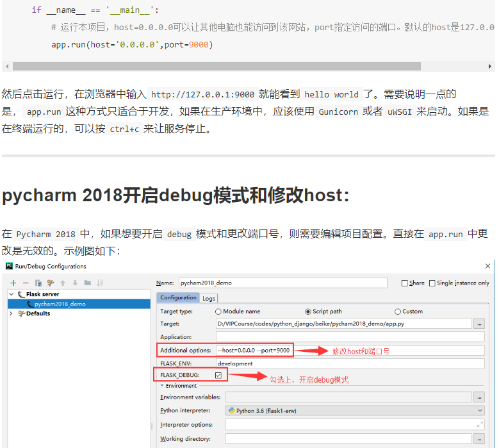The image size is (499, 448).
Task: Click the Run/Debug Configurations title text
Action: pos(51,266)
